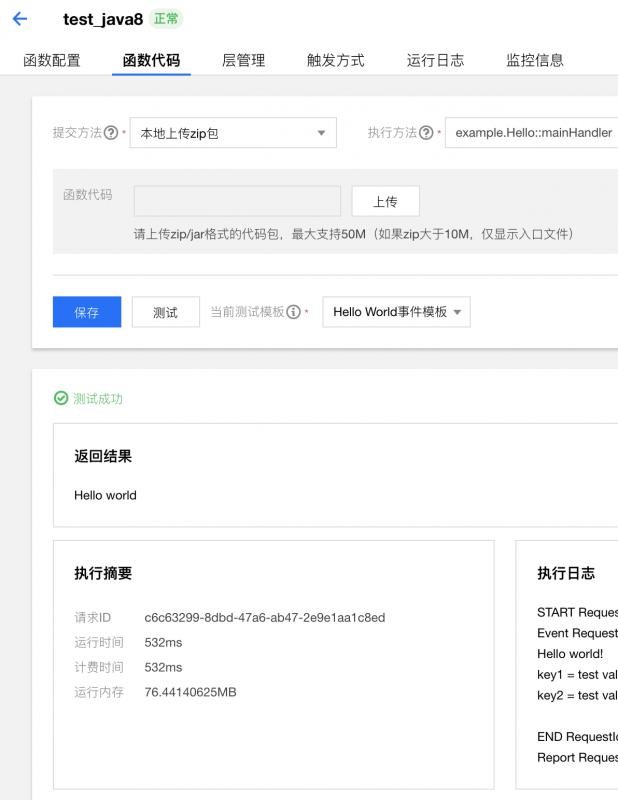The image size is (618, 800).
Task: Click the START Request log line
Action: [577, 612]
